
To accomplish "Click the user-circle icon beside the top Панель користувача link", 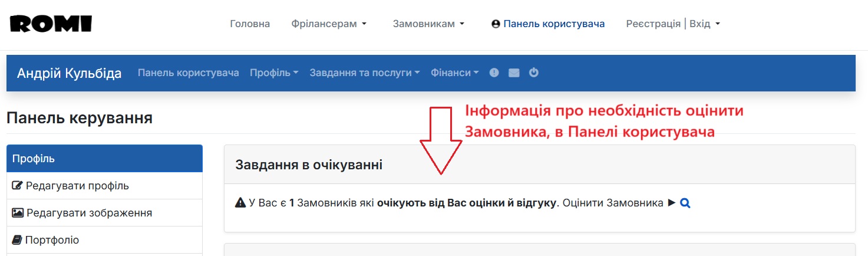I will coord(496,24).
